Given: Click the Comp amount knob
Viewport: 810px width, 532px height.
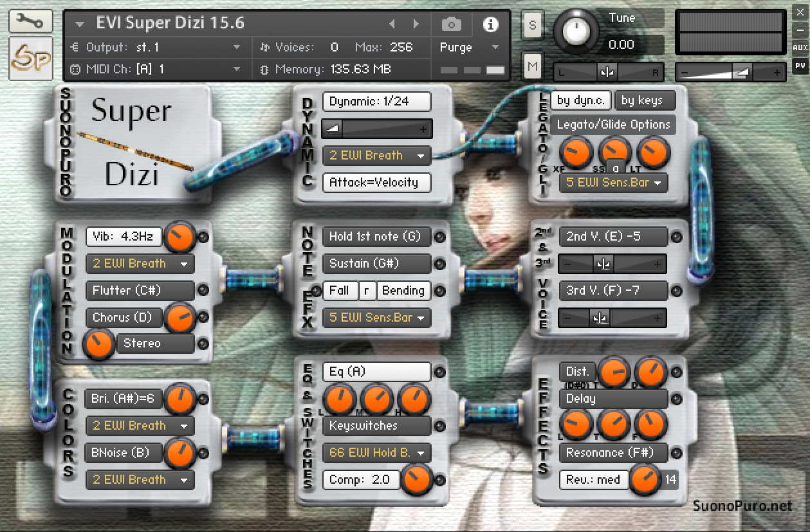Looking at the screenshot, I should point(416,480).
